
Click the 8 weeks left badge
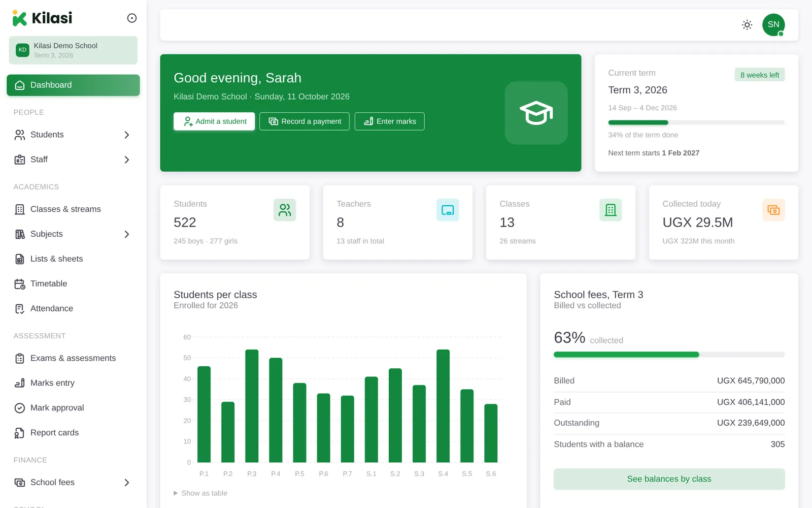pyautogui.click(x=760, y=75)
